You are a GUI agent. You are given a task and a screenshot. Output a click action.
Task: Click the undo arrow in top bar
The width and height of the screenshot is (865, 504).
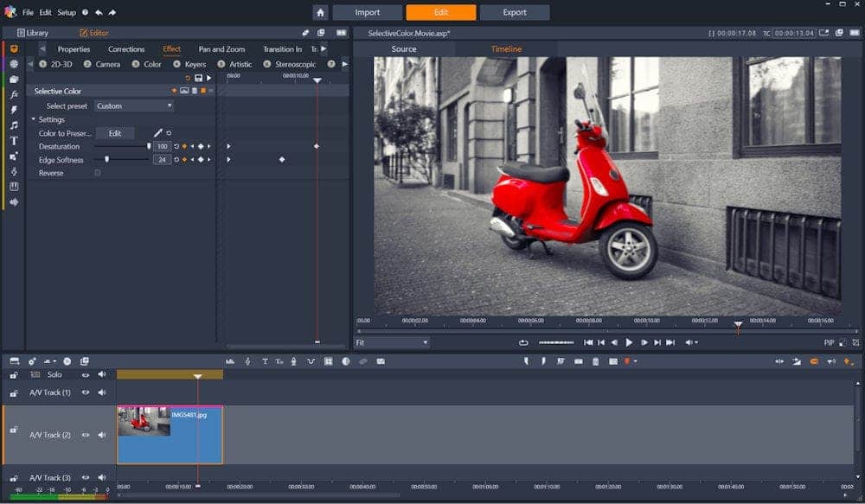pos(99,13)
